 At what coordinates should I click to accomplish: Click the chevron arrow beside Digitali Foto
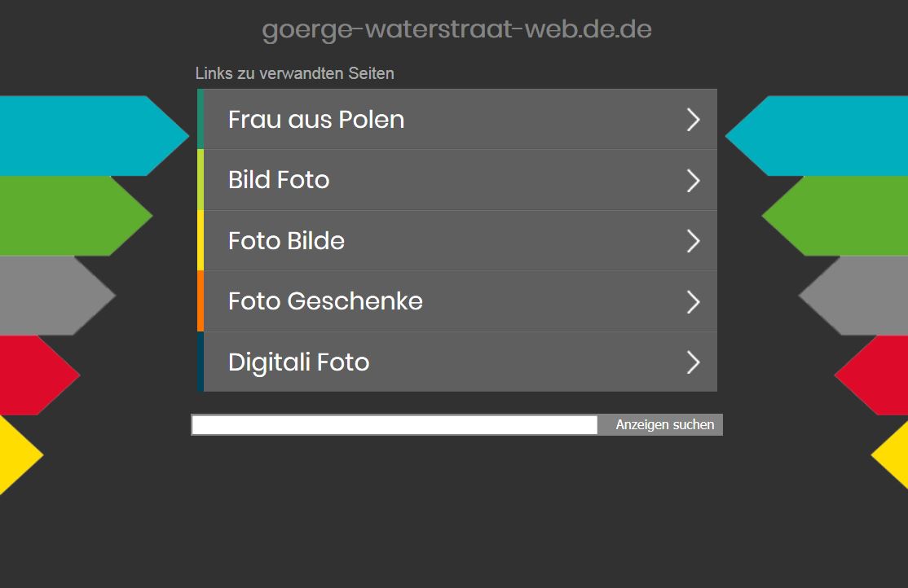(x=693, y=362)
